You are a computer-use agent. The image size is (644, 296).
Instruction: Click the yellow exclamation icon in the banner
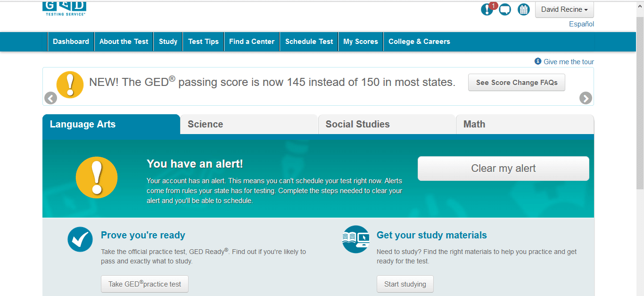click(70, 85)
